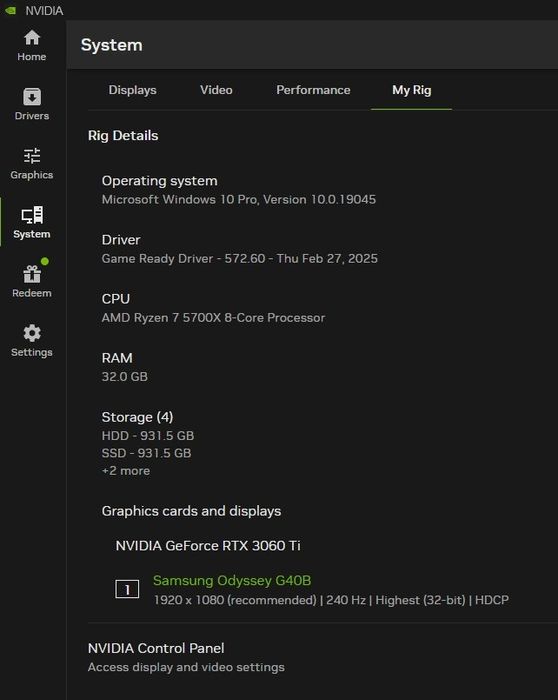
Task: Open Settings gear in sidebar
Action: [32, 341]
